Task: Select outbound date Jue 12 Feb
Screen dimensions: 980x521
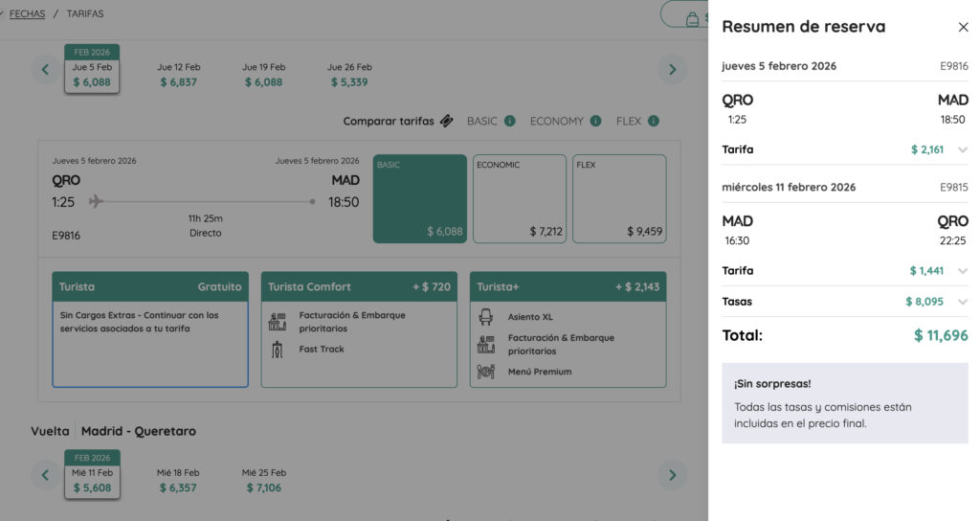Action: coord(179,75)
